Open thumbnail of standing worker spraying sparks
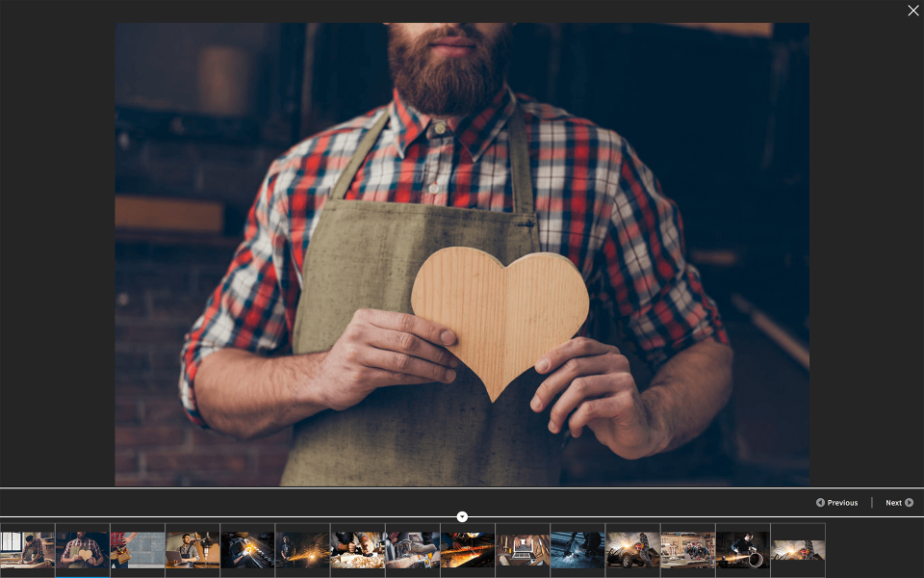The width and height of the screenshot is (924, 578). pyautogui.click(x=303, y=550)
